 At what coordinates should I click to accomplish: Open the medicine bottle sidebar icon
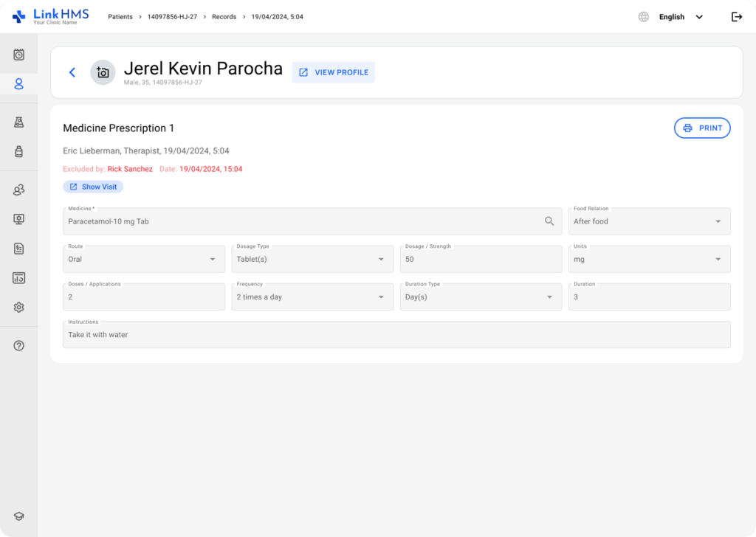pyautogui.click(x=19, y=151)
